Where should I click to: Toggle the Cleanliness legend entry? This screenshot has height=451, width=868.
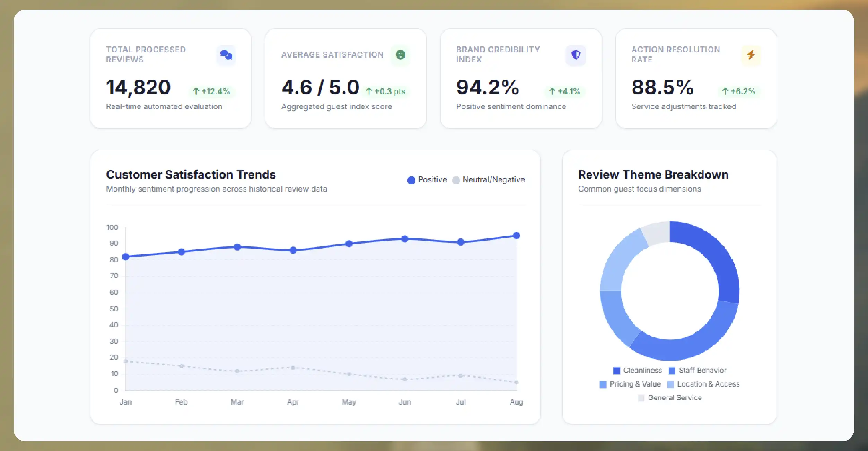pos(637,370)
